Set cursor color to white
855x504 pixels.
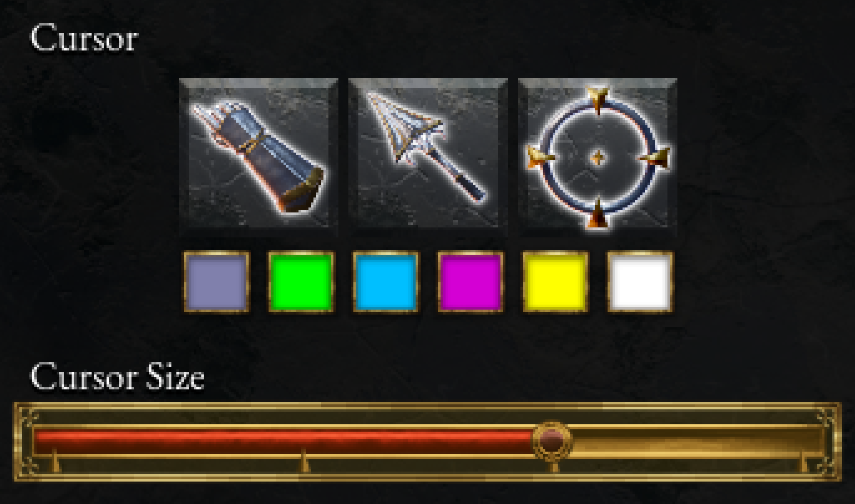[x=640, y=282]
